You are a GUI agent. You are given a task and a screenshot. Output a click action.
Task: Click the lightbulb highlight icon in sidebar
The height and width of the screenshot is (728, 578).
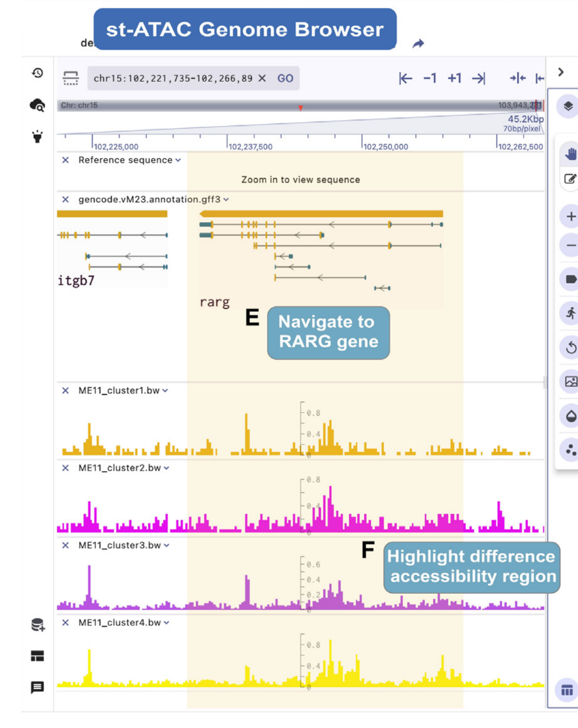[x=38, y=137]
